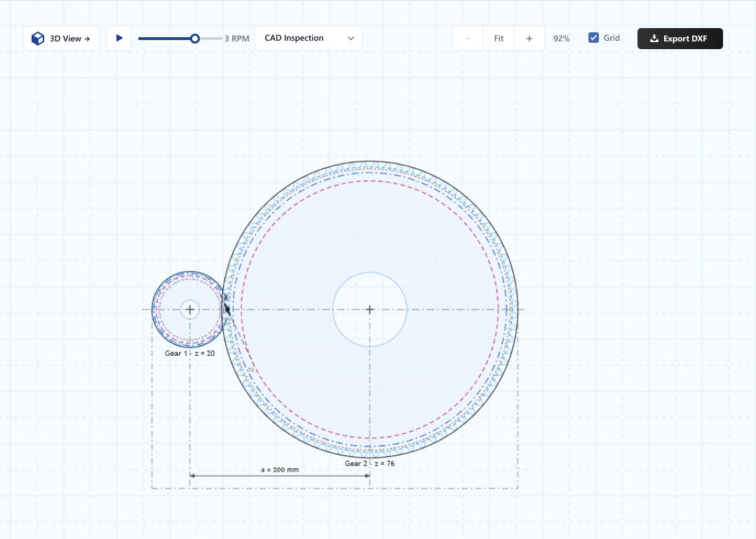The image size is (756, 539).
Task: Export the drawing as DXF
Action: click(x=680, y=39)
